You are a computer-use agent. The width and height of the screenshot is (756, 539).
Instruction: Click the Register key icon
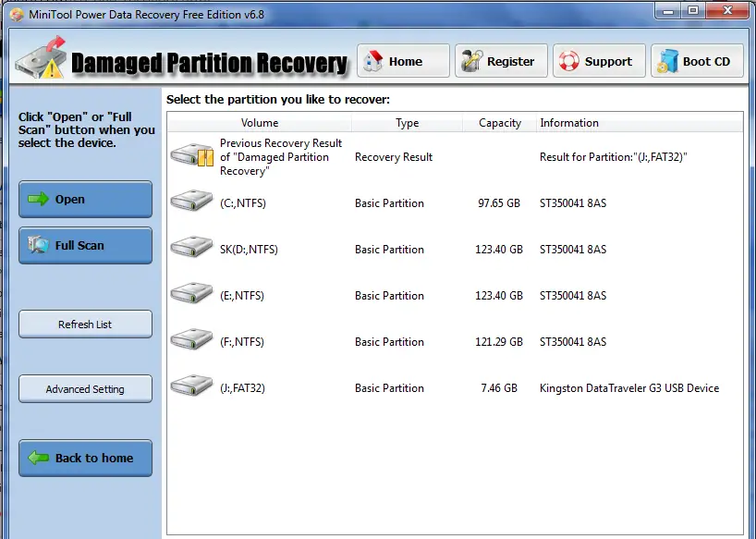pyautogui.click(x=471, y=61)
